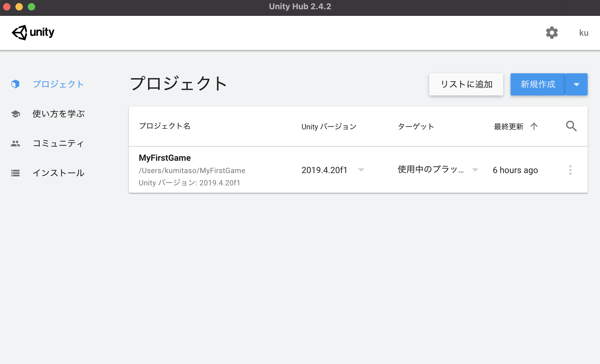Click the プロジェクト cube icon in sidebar
600x364 pixels.
(15, 84)
